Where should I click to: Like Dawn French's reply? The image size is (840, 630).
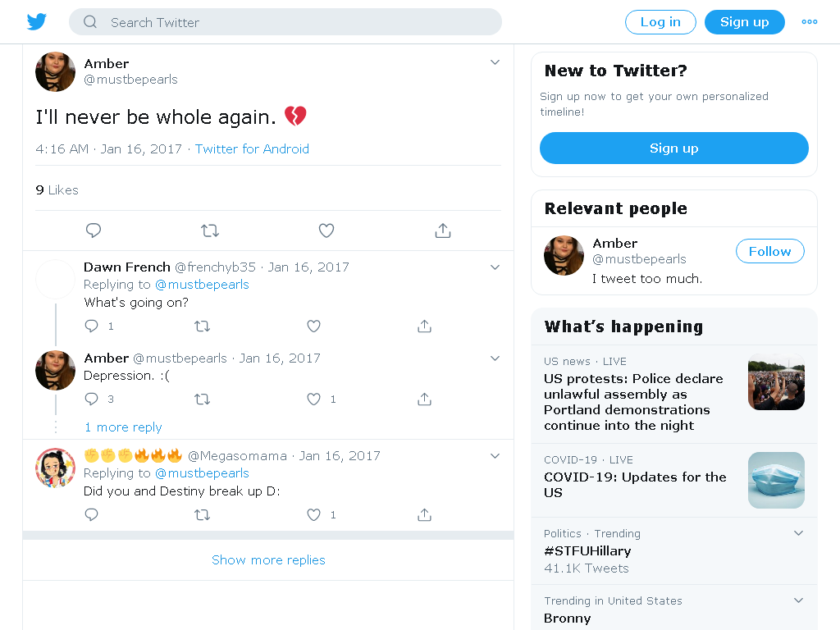pos(313,326)
